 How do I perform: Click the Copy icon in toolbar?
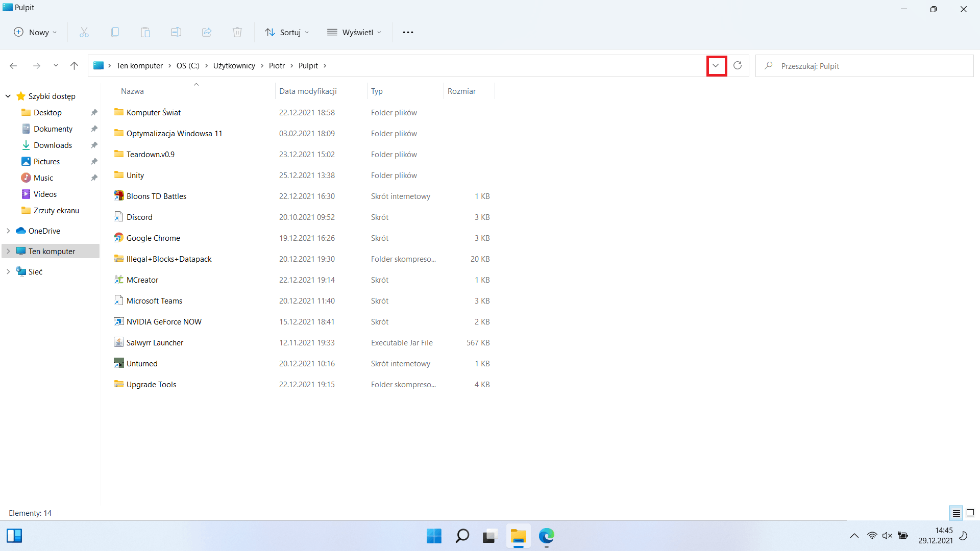click(115, 32)
